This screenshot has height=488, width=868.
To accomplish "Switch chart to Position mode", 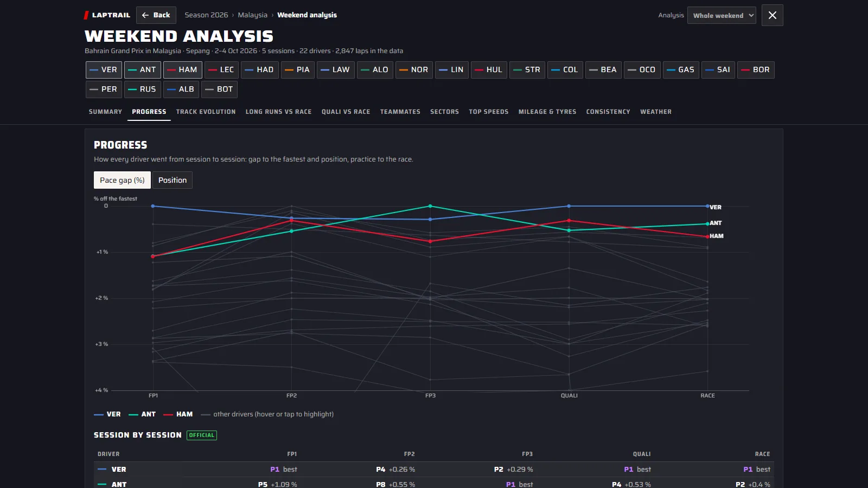I will [x=173, y=180].
